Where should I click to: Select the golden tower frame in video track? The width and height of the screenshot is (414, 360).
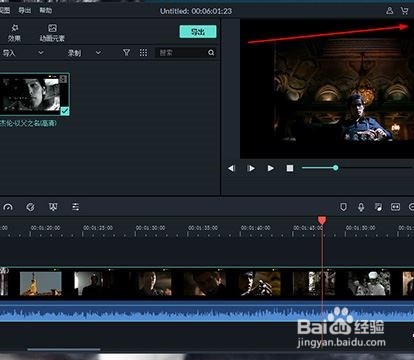click(x=41, y=284)
